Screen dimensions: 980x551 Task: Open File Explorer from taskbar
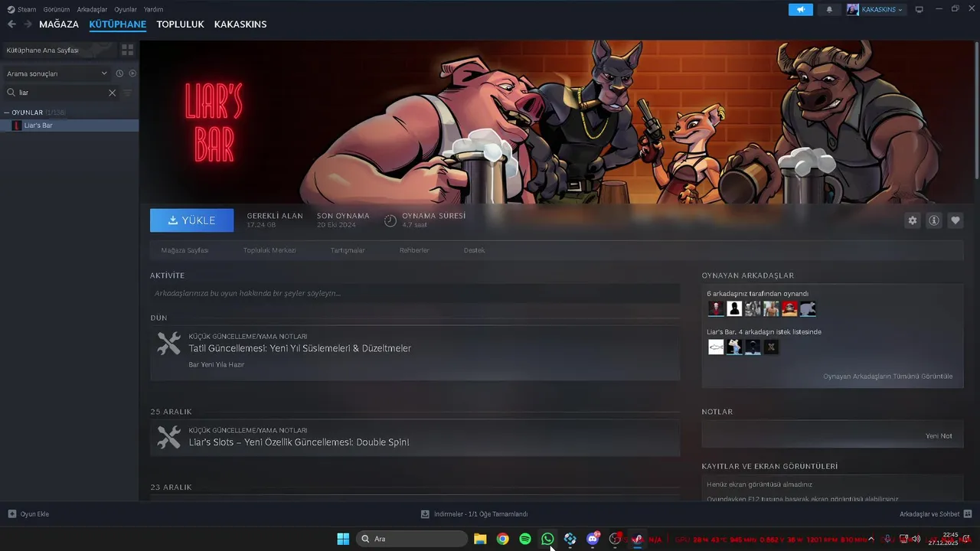click(480, 539)
